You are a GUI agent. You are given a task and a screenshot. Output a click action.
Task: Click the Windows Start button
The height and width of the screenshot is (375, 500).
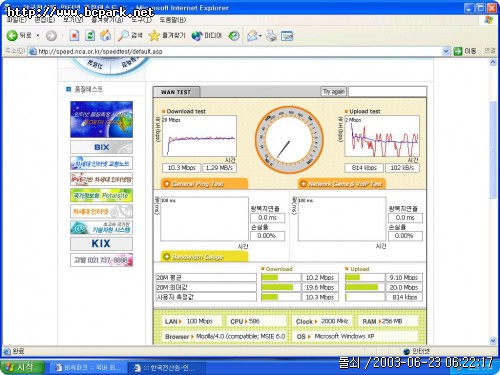tap(23, 367)
